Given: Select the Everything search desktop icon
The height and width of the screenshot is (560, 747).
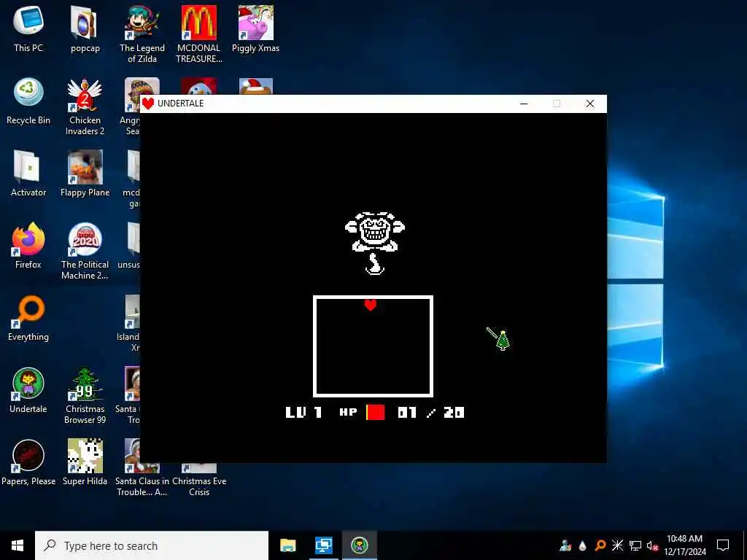Looking at the screenshot, I should 28,318.
